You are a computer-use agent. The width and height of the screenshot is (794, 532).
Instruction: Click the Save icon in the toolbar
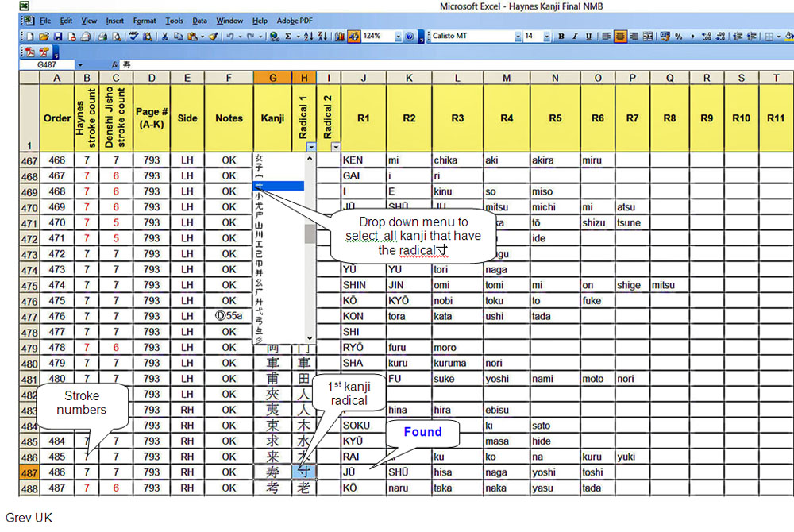(57, 37)
